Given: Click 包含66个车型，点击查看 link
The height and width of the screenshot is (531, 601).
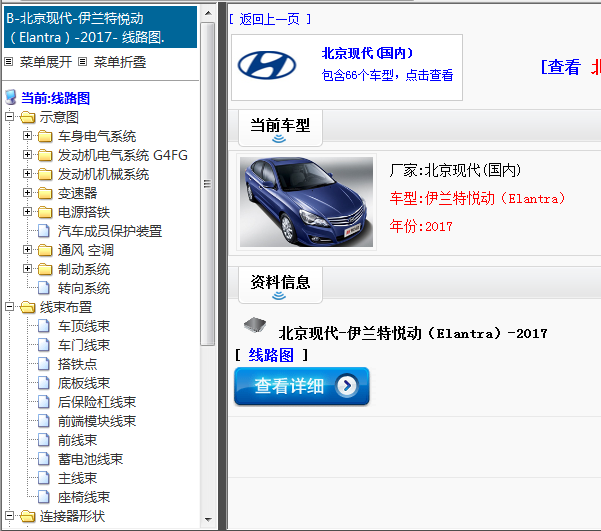Looking at the screenshot, I should (388, 75).
